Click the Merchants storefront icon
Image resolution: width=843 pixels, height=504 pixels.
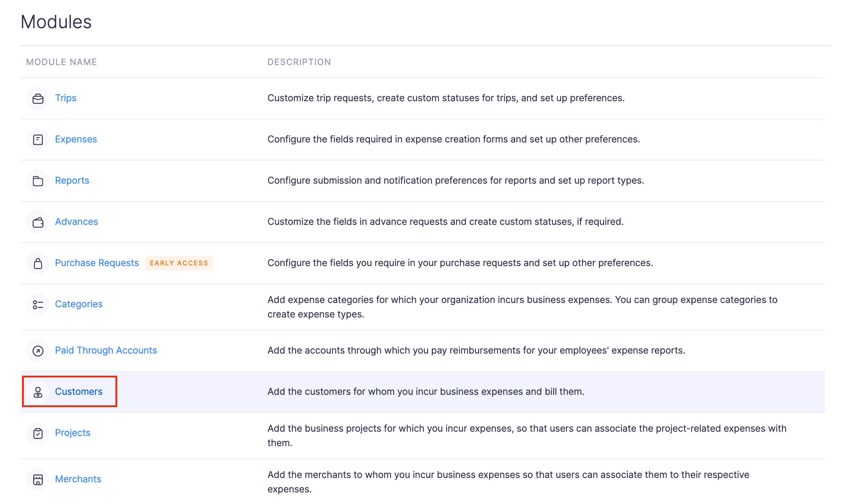[38, 479]
